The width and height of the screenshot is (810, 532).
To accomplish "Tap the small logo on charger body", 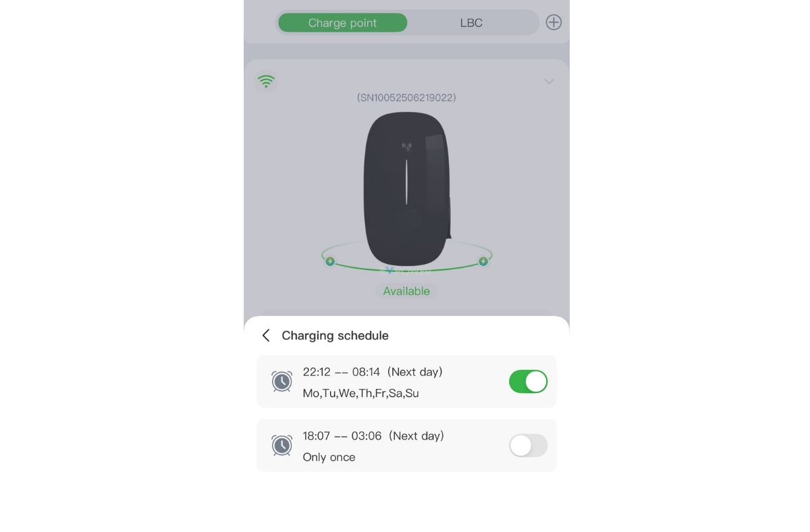I will pos(407,147).
